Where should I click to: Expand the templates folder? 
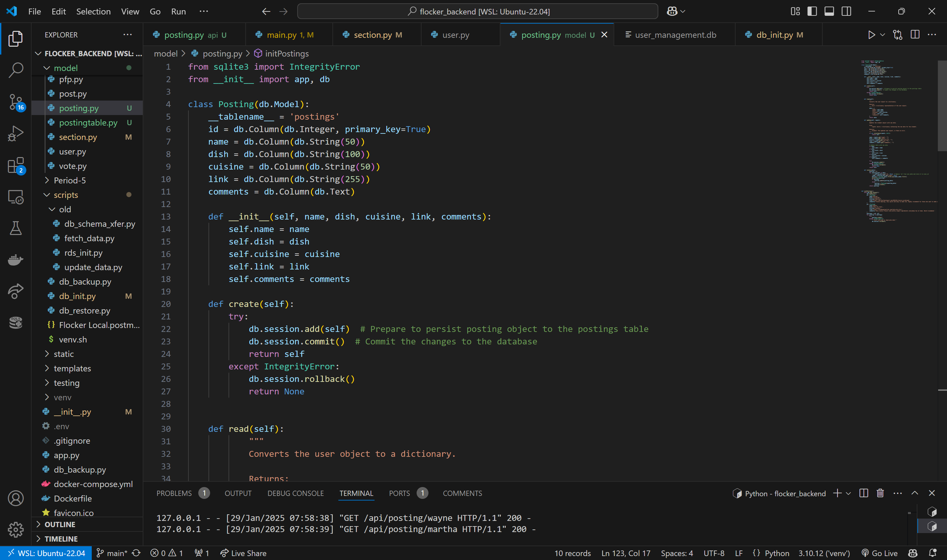click(x=47, y=368)
